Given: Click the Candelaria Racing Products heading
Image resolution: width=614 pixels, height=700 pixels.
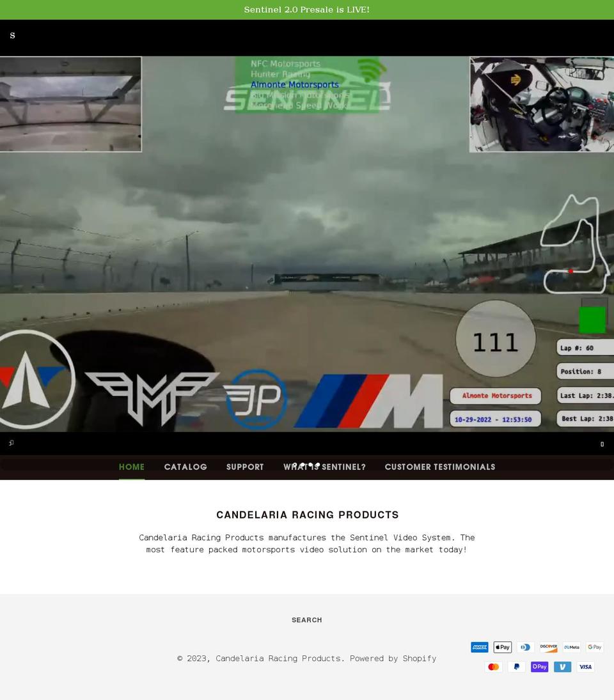Looking at the screenshot, I should (x=307, y=515).
